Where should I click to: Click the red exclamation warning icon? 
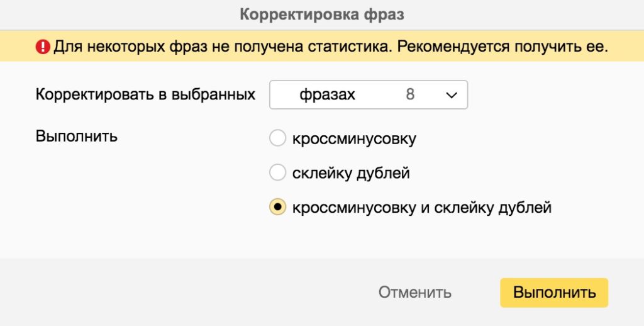(43, 47)
